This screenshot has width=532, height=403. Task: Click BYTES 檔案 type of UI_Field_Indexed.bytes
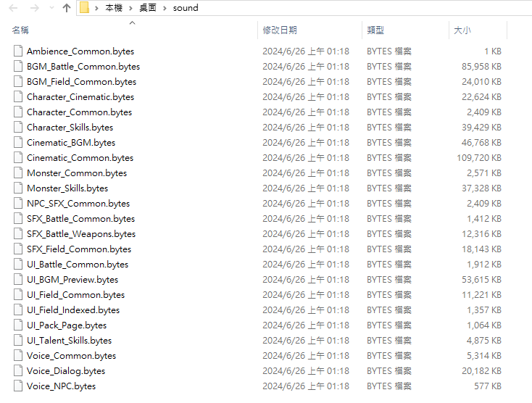pos(389,310)
